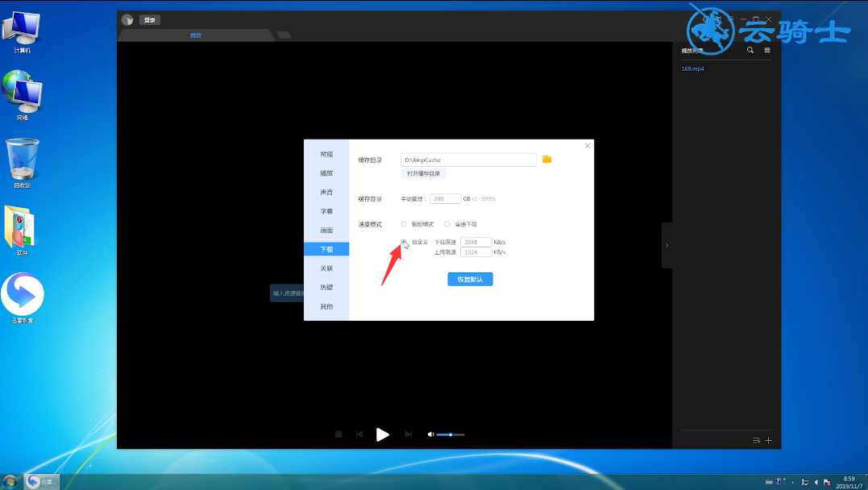The image size is (868, 490).
Task: Browse cache folder with yellow folder icon
Action: [547, 160]
